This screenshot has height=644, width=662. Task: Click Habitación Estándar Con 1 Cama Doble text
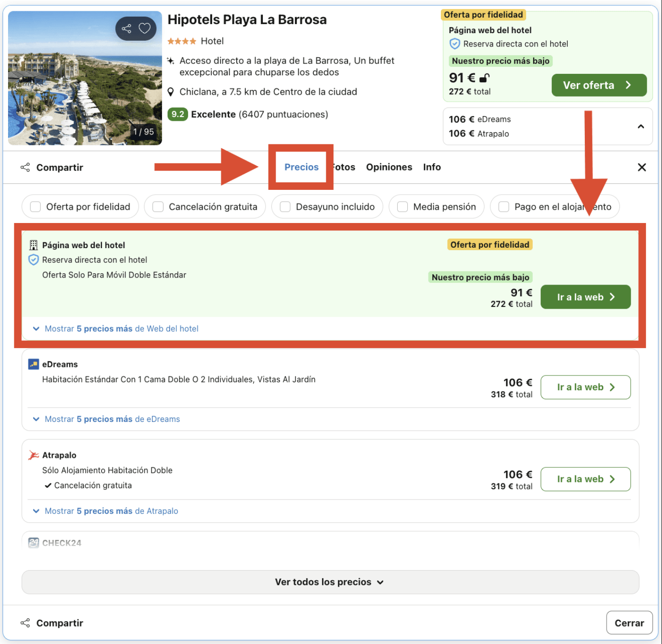click(179, 379)
